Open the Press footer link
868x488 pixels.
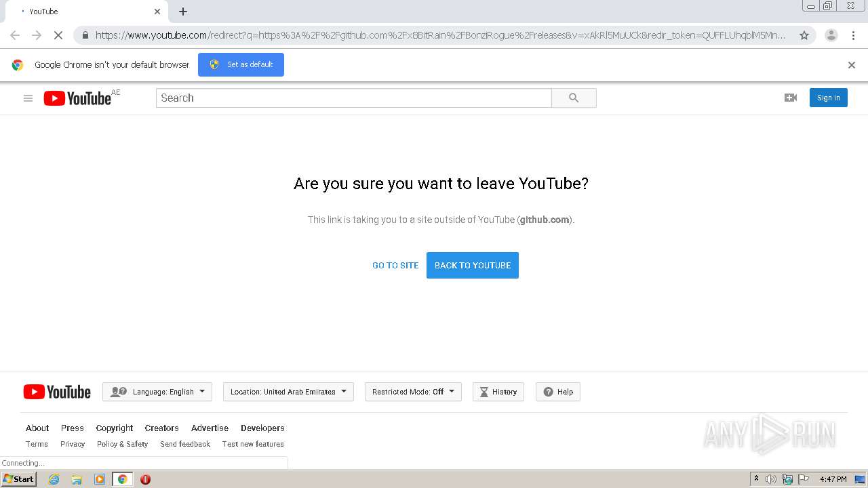pos(73,428)
